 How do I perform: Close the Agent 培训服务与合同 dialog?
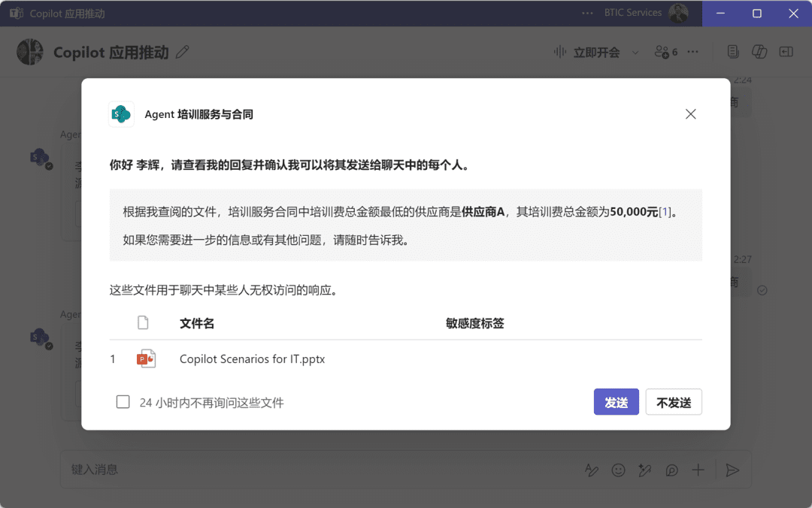(x=690, y=114)
